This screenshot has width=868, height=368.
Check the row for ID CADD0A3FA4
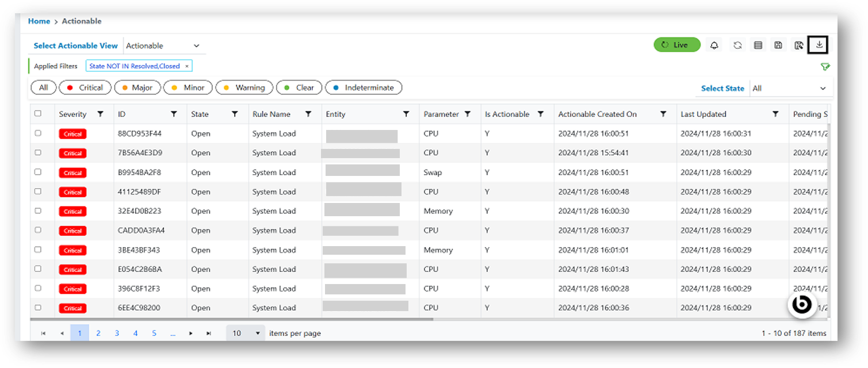point(38,230)
